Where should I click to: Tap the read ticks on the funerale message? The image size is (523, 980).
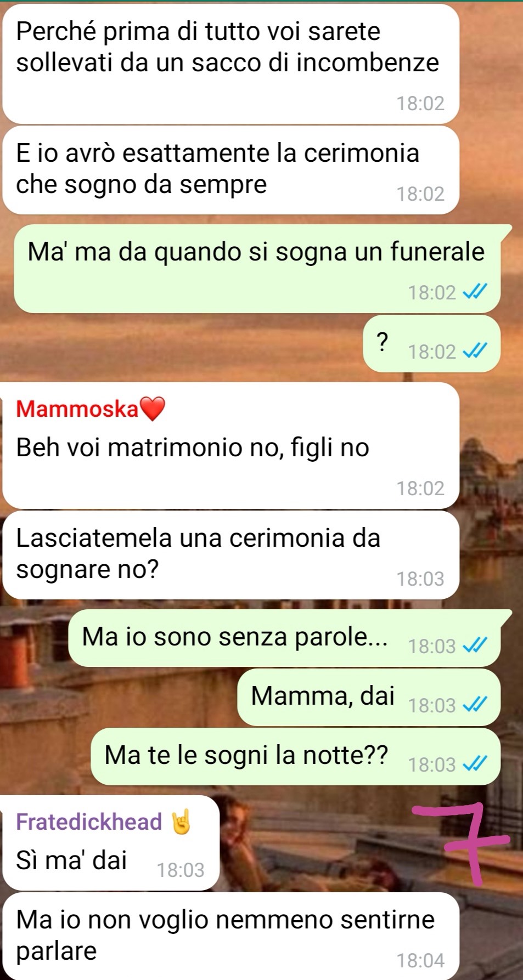pos(475,292)
